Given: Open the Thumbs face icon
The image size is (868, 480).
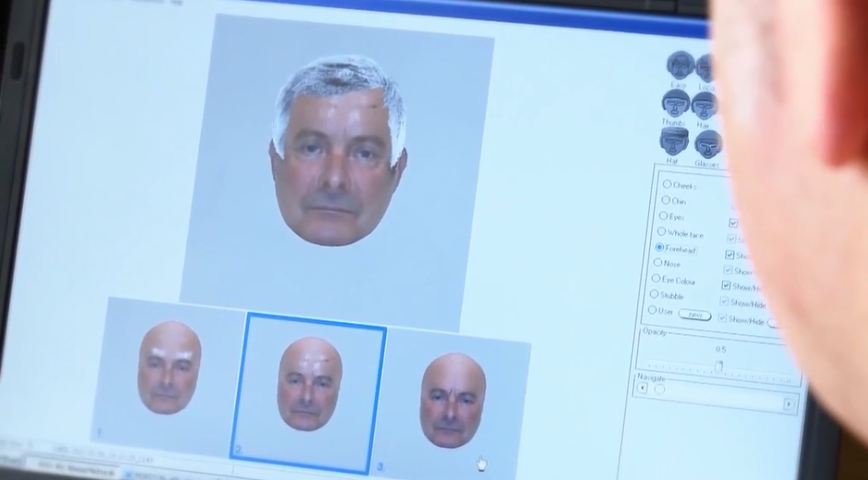Looking at the screenshot, I should click(x=676, y=104).
